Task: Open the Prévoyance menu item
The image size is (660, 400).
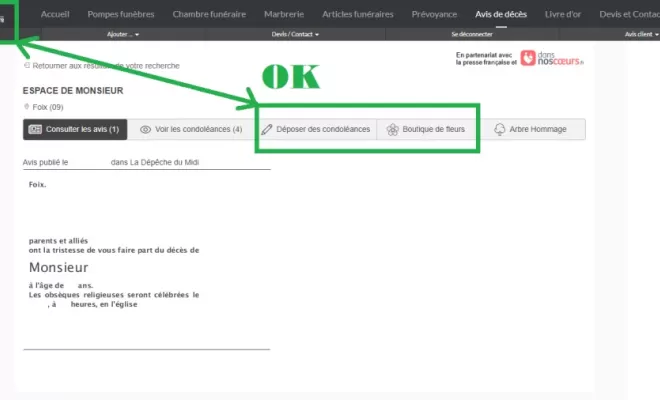Action: pyautogui.click(x=434, y=14)
